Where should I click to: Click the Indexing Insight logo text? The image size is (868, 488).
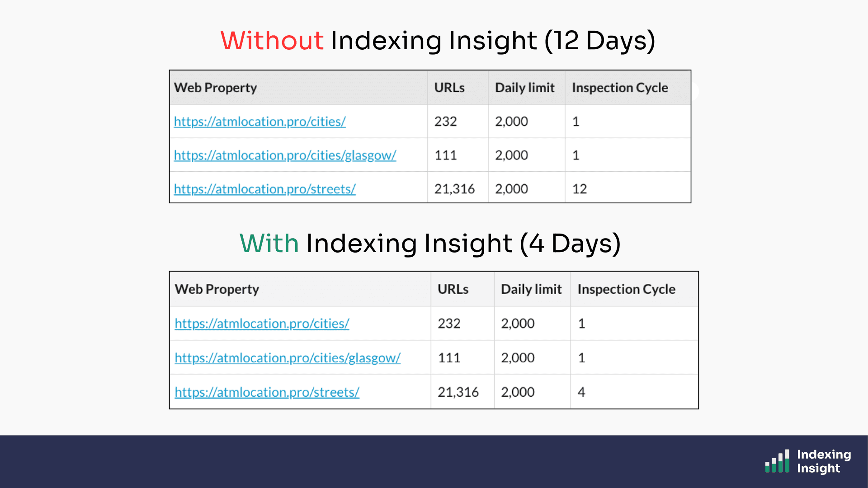823,461
